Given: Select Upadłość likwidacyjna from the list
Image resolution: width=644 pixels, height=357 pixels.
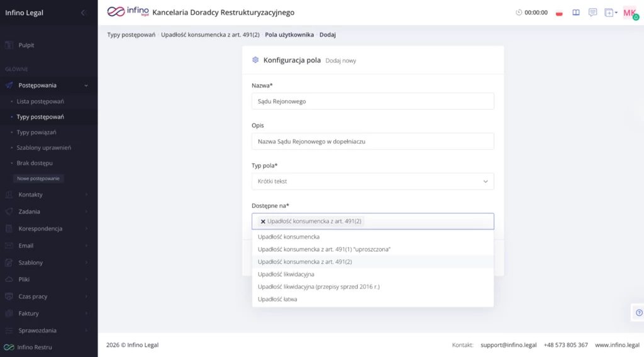Looking at the screenshot, I should point(286,275).
